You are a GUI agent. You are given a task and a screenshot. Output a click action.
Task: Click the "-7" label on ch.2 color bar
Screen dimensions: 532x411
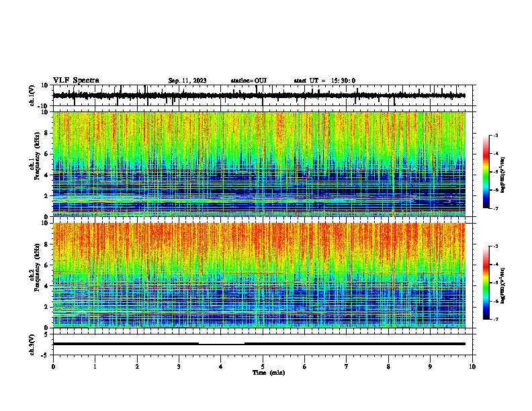(495, 319)
